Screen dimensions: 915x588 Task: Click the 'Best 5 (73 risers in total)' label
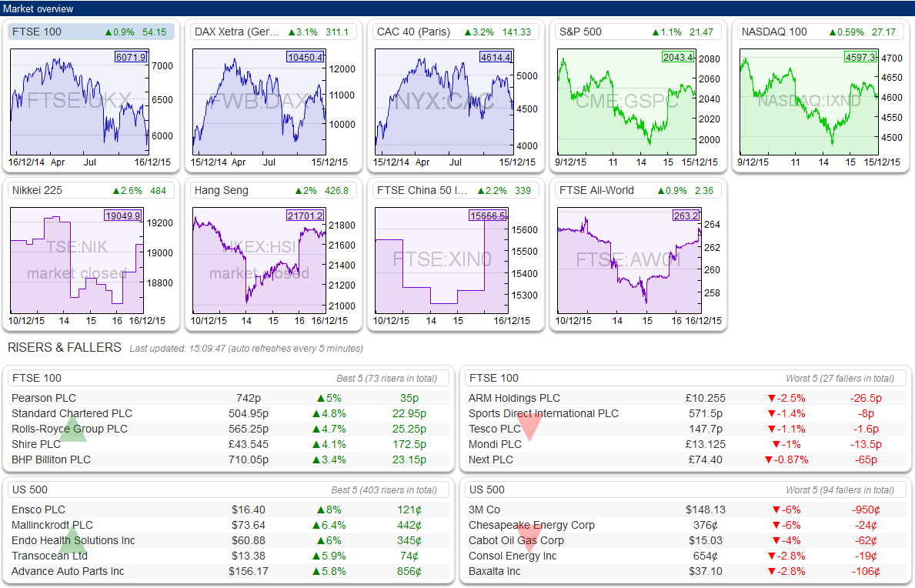[386, 379]
